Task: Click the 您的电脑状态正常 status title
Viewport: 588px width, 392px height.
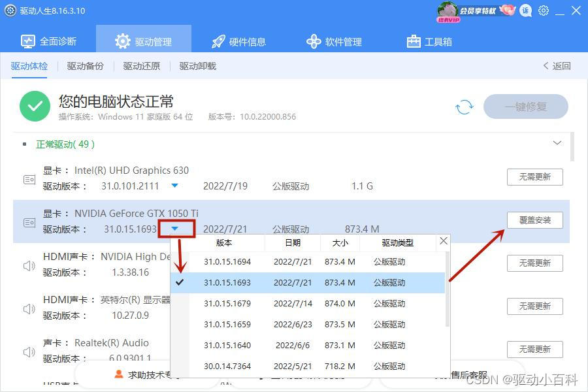Action: 116,101
